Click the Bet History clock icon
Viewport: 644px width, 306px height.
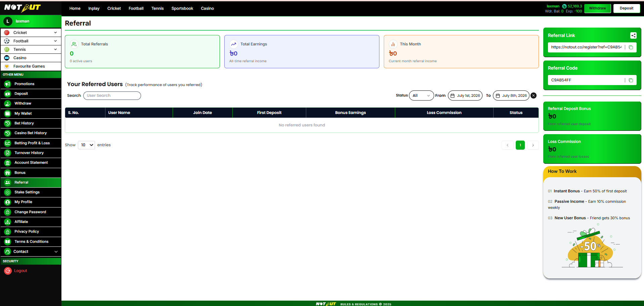(x=8, y=123)
